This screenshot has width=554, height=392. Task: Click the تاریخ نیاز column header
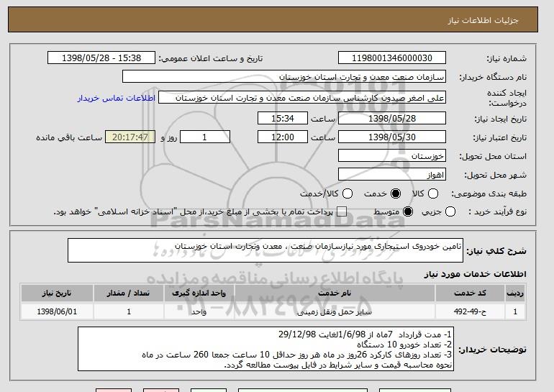point(57,293)
